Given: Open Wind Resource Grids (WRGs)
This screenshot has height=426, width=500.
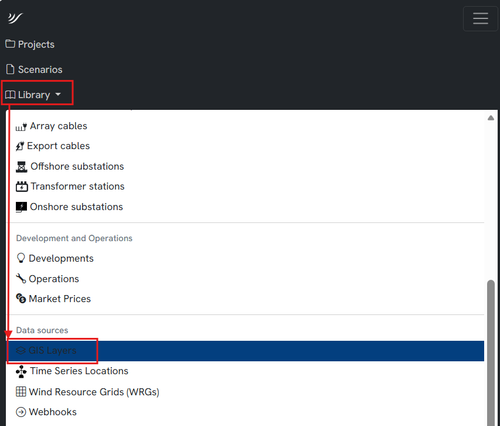Looking at the screenshot, I should [x=94, y=392].
